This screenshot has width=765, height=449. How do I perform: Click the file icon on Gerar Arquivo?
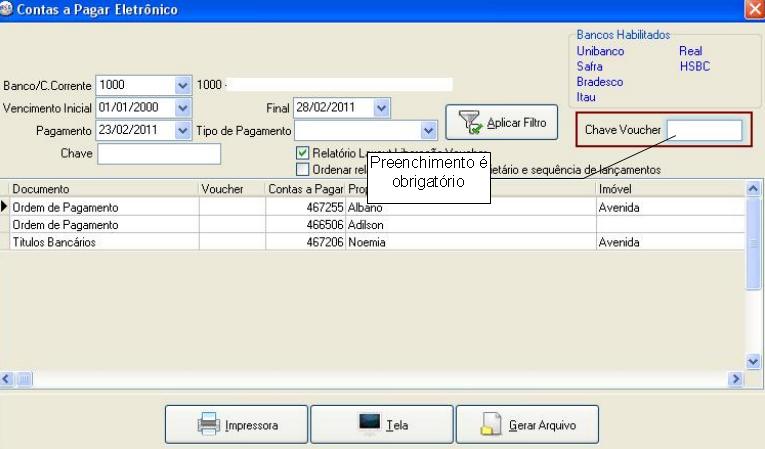490,424
